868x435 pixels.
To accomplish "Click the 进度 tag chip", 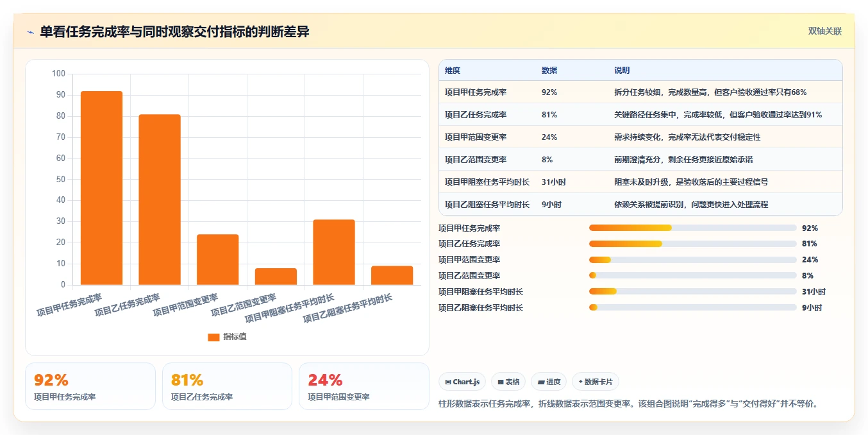I will click(549, 382).
